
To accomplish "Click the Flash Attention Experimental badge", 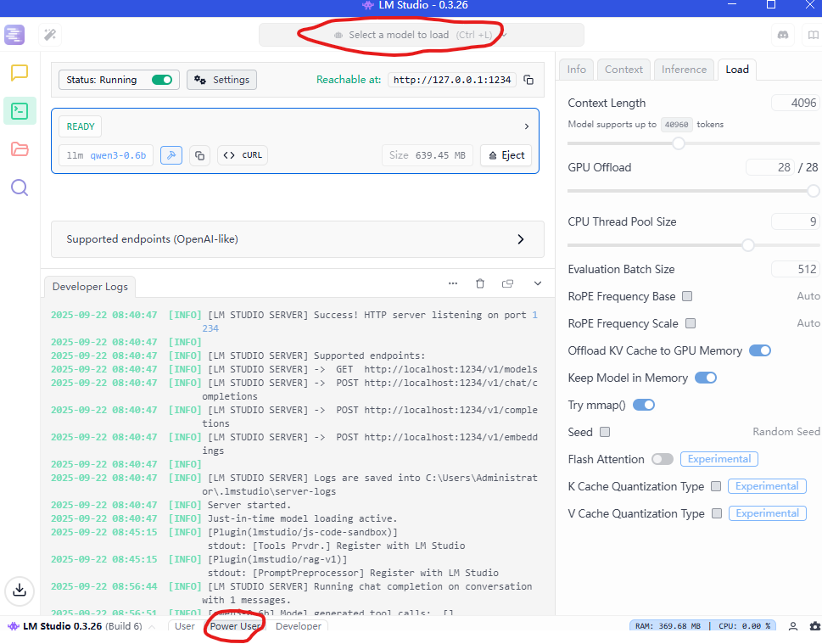I will click(719, 459).
